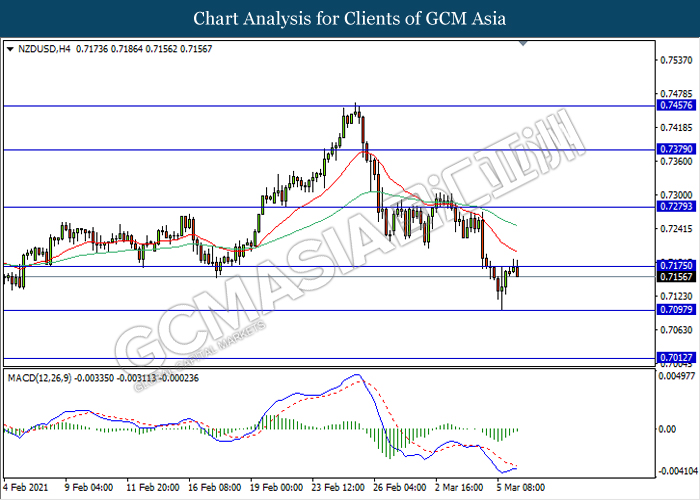Click the 0.74576 price level label
700x500 pixels.
[x=676, y=105]
